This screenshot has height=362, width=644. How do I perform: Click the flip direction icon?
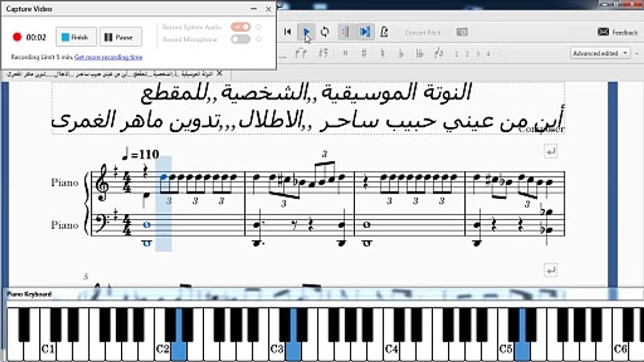[323, 53]
